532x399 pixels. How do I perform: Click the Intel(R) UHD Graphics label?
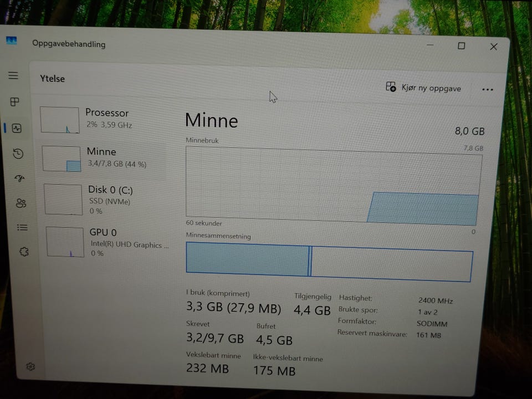[129, 244]
